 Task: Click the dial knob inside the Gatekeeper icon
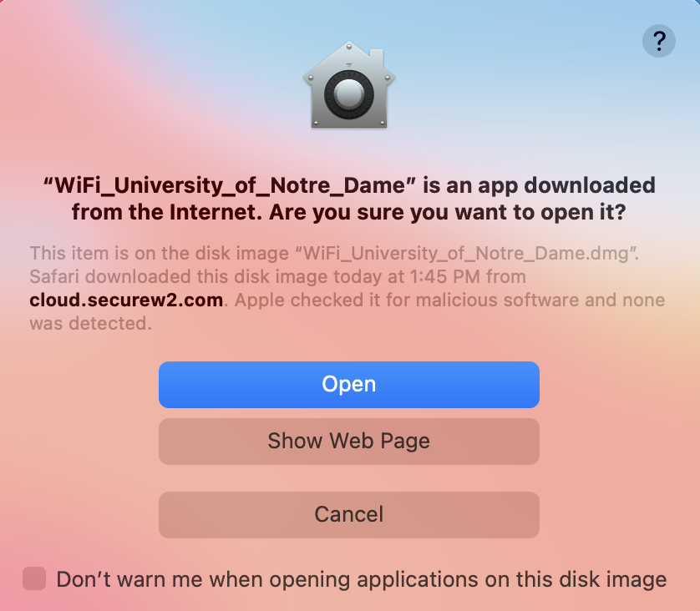349,94
